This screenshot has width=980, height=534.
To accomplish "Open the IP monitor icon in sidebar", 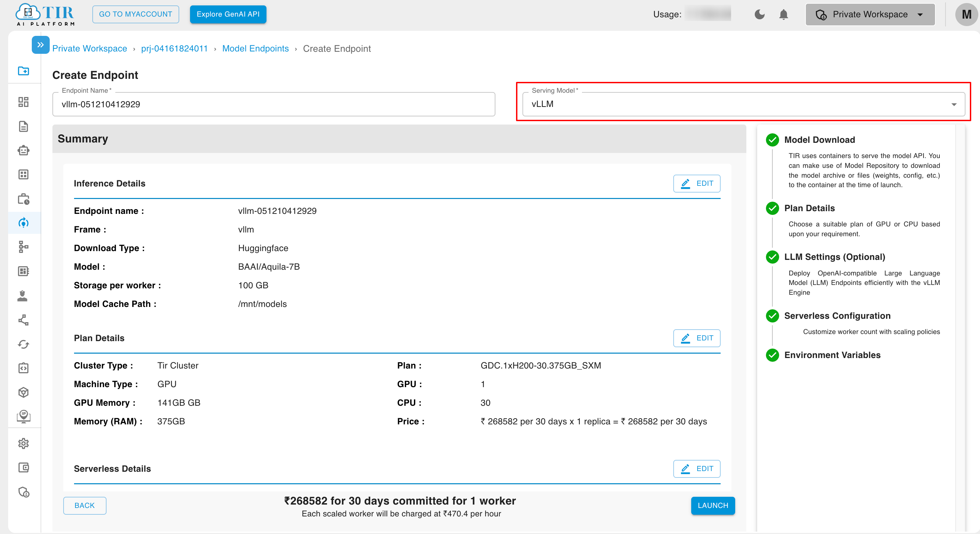I will [24, 416].
